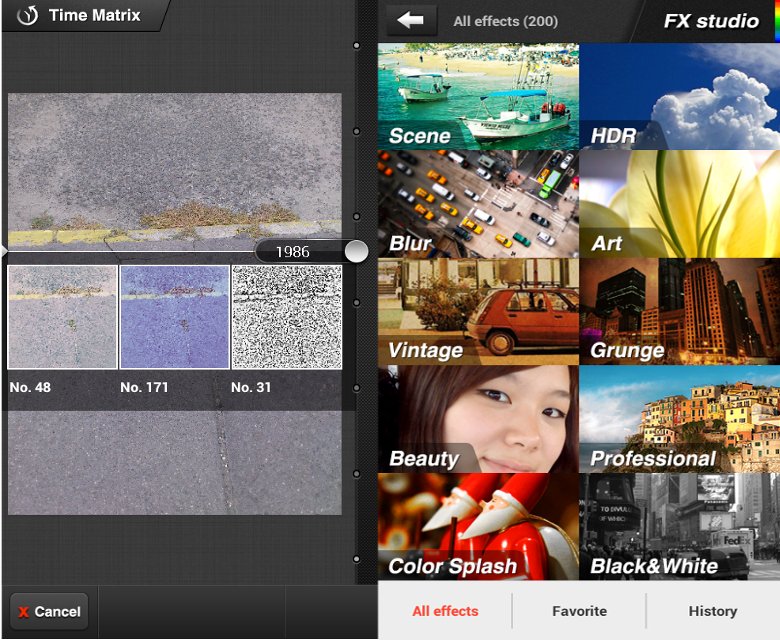Open the History tab

pyautogui.click(x=712, y=611)
